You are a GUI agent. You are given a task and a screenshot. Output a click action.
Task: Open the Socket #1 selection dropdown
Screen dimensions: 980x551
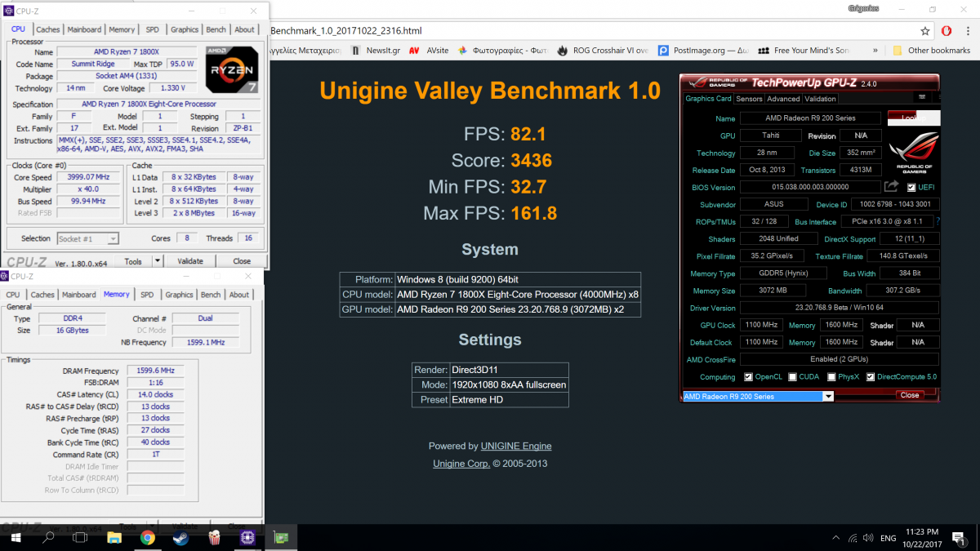pyautogui.click(x=88, y=238)
